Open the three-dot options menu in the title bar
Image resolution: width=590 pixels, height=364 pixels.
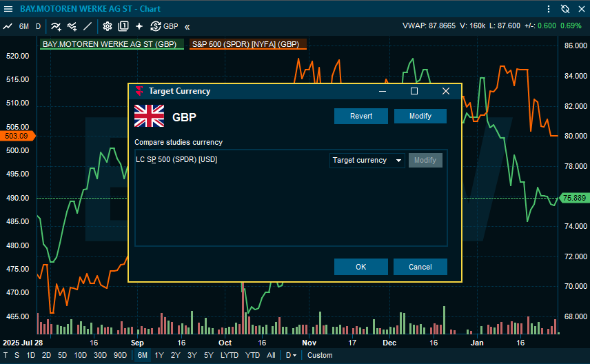click(x=549, y=8)
